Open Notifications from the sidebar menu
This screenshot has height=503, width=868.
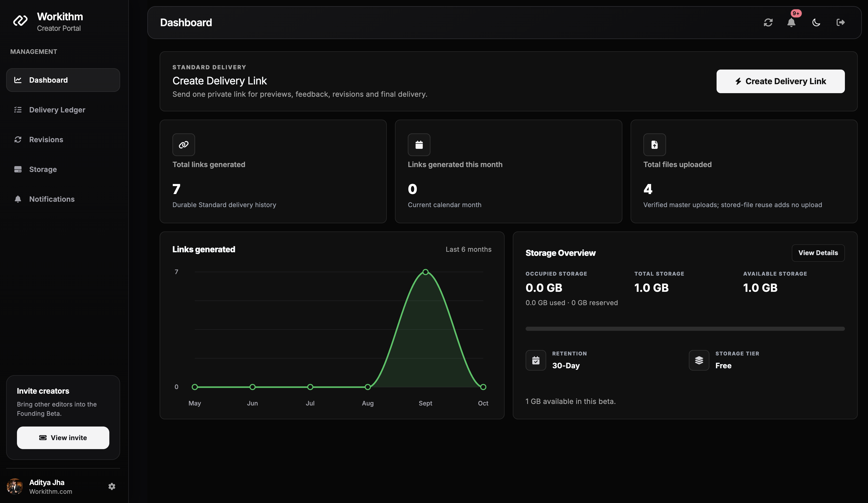tap(63, 199)
